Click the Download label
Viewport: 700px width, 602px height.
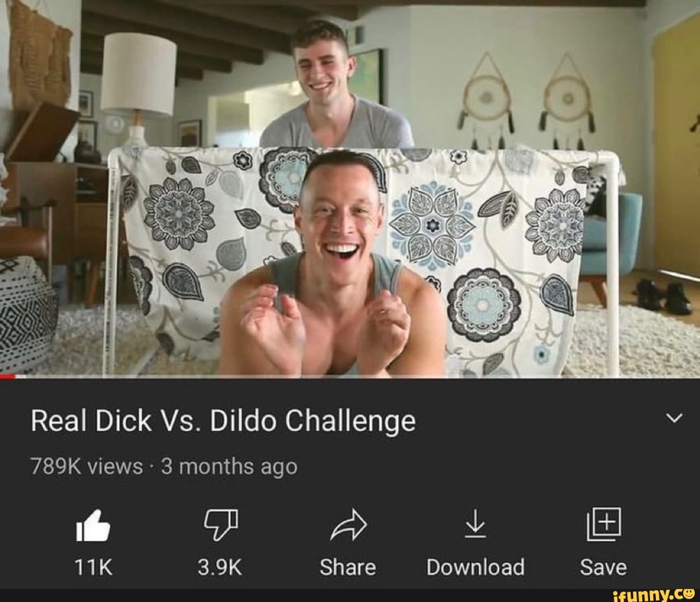coord(476,568)
